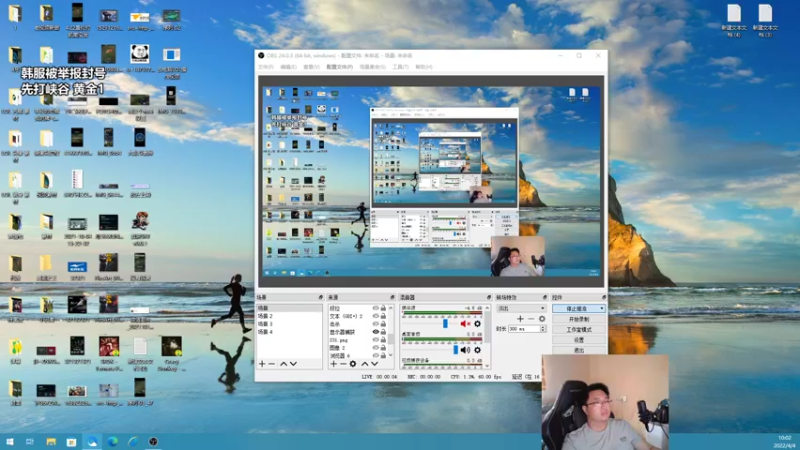Open Task View on the taskbar
This screenshot has height=450, width=800.
click(30, 441)
